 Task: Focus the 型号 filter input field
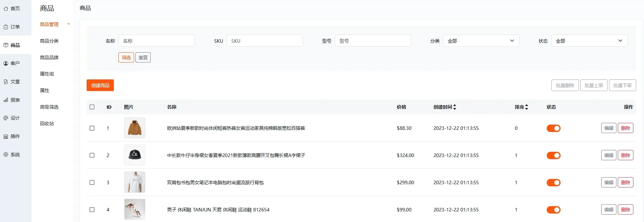pos(373,41)
